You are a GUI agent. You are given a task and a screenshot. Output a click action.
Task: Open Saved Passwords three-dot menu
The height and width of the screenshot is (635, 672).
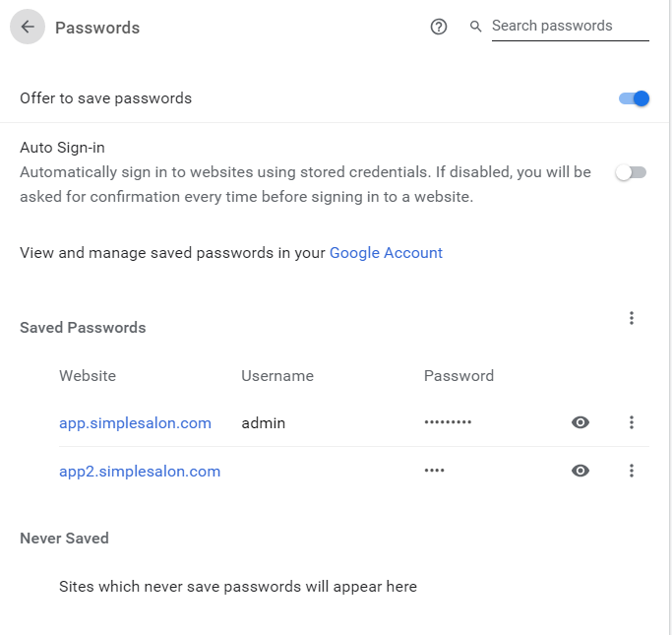click(x=632, y=318)
